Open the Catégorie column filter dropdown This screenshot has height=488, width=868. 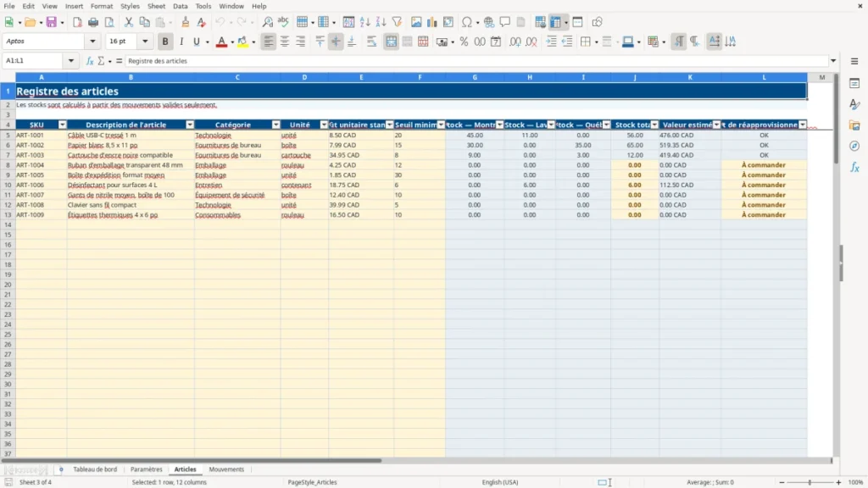pos(275,125)
